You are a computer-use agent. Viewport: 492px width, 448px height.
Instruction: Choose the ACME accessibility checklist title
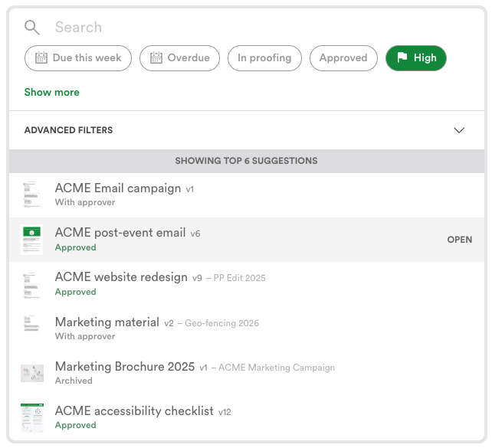(x=134, y=411)
